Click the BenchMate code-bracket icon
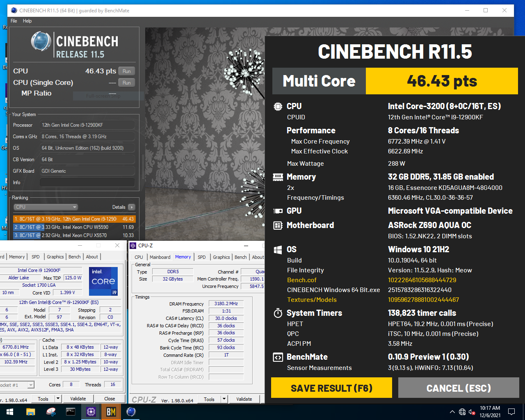525x420 pixels. pyautogui.click(x=278, y=357)
